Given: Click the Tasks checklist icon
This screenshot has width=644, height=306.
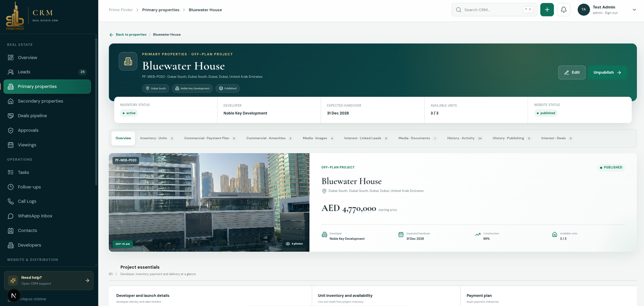Looking at the screenshot, I should tap(11, 173).
